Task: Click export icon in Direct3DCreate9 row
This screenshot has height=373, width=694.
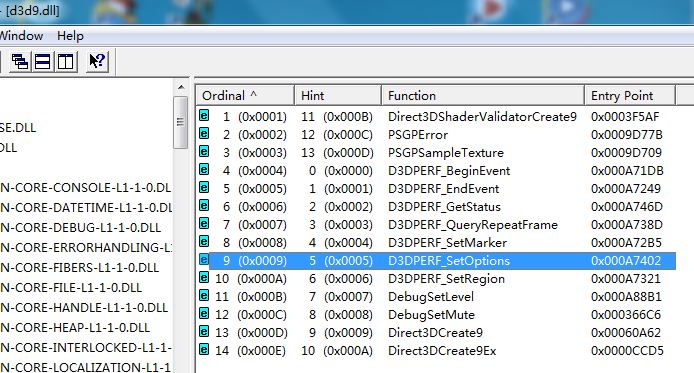Action: tap(204, 332)
